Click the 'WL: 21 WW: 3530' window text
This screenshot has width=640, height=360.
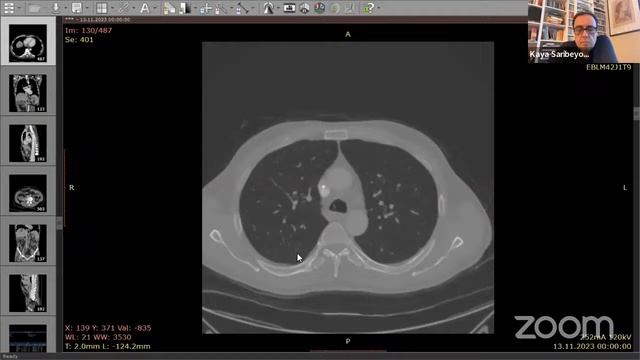tap(98, 337)
